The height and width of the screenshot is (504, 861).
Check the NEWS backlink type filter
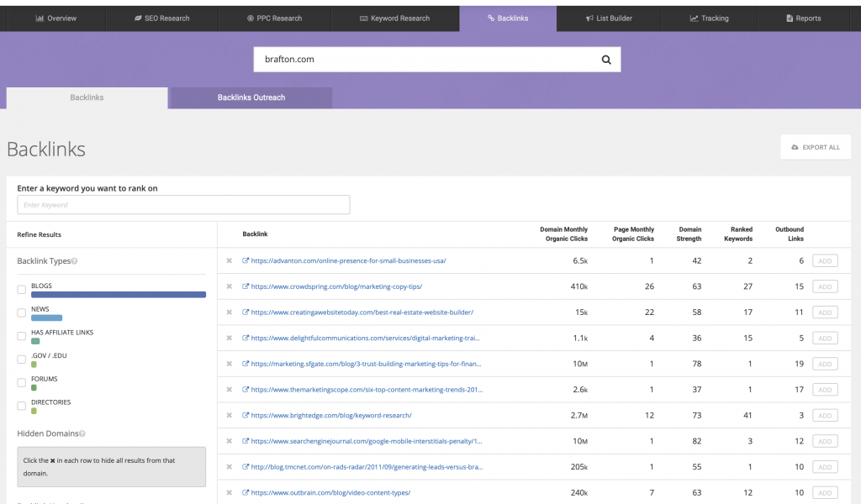pyautogui.click(x=22, y=312)
